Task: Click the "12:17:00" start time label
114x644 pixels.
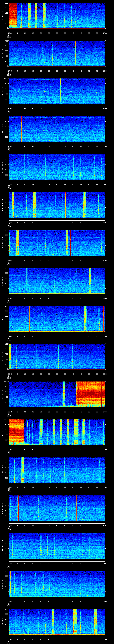Action: [9, 71]
